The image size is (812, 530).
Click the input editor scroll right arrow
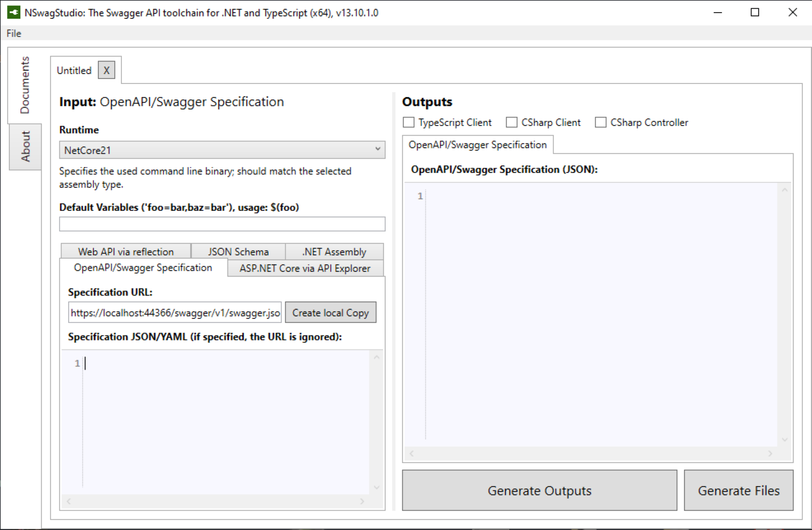click(362, 501)
